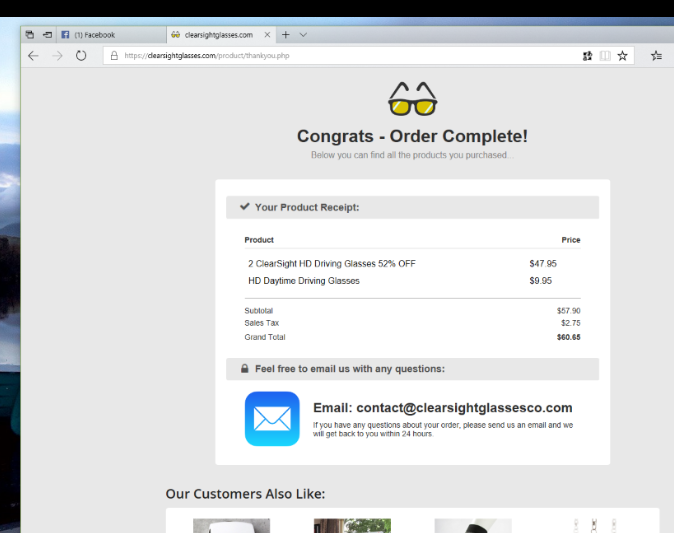This screenshot has height=533, width=674.
Task: Go back to the previous page
Action: tap(33, 55)
